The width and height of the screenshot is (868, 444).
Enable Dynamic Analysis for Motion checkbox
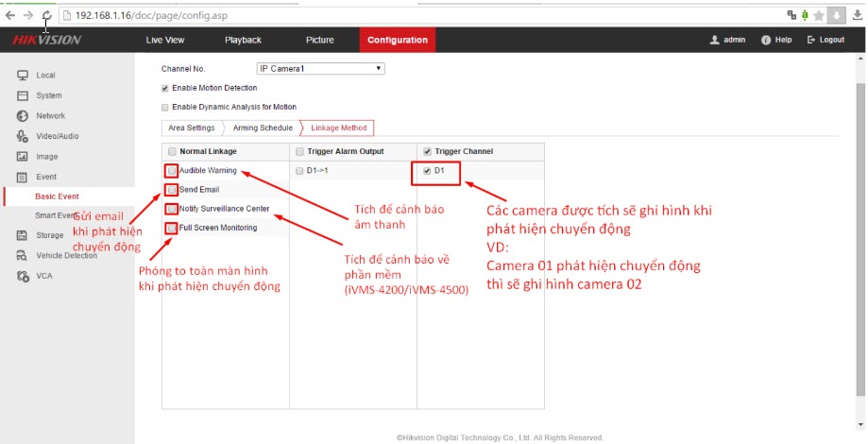[165, 107]
